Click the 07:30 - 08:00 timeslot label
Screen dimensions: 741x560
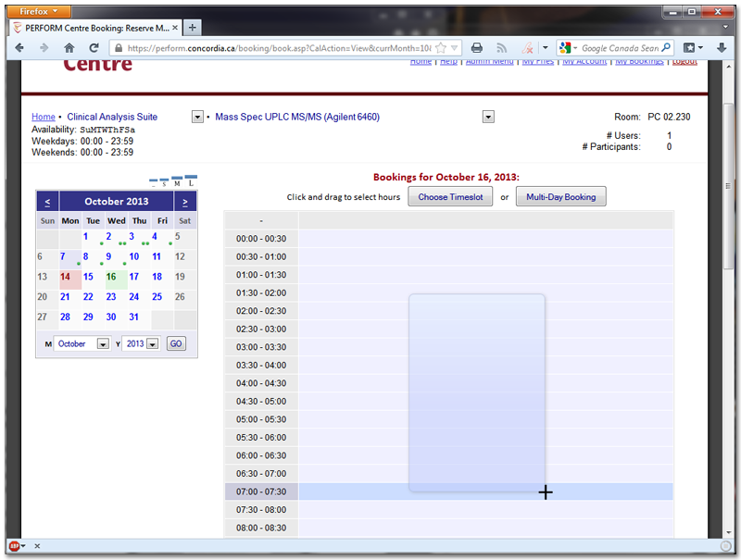[x=261, y=510]
